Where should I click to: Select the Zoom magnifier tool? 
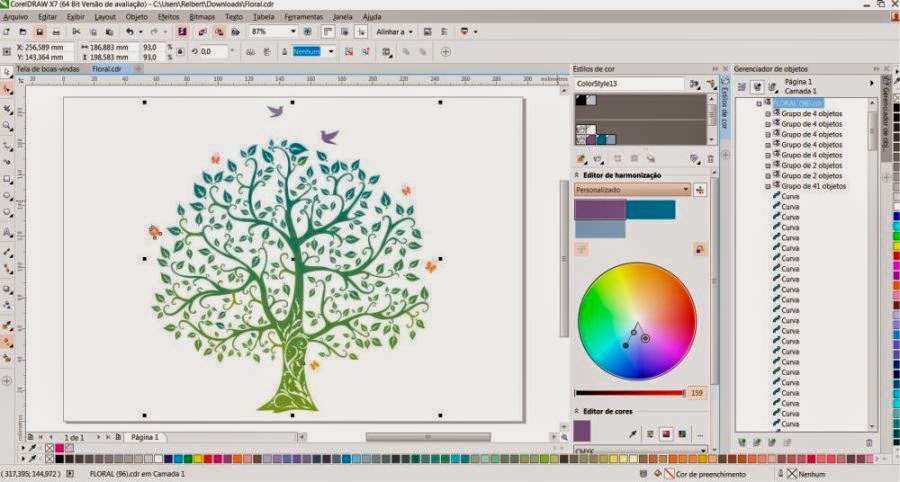[x=7, y=126]
